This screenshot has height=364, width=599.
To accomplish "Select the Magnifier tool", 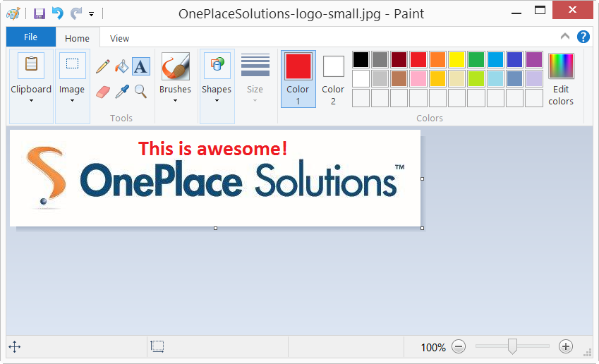I will tap(141, 91).
